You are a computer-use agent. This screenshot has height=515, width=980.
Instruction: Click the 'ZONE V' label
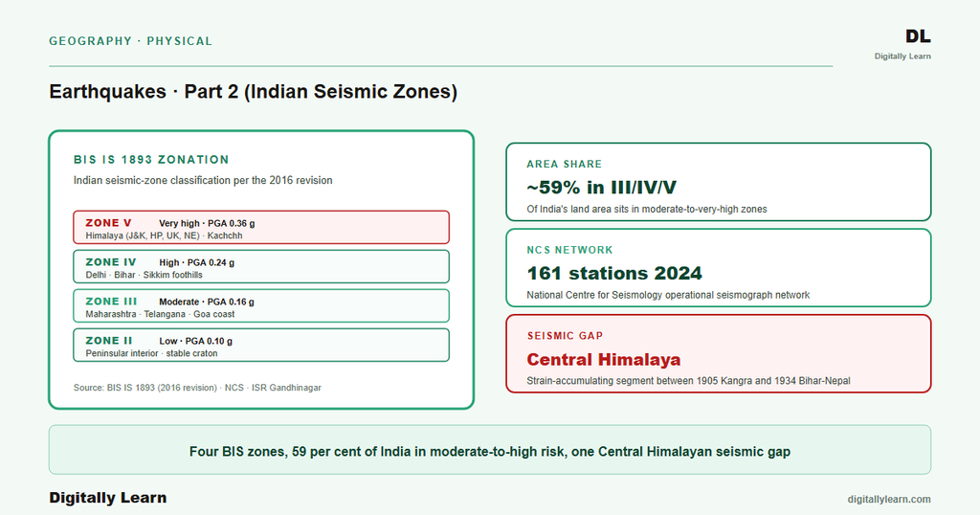109,222
